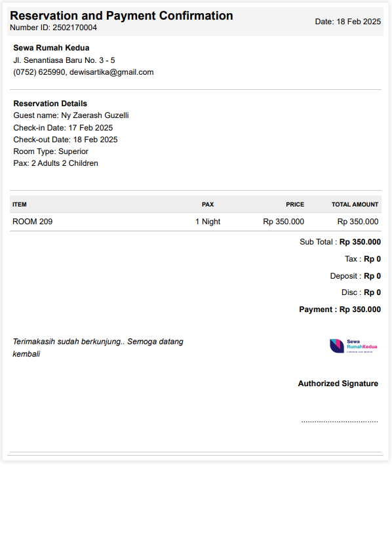Image resolution: width=392 pixels, height=554 pixels.
Task: Click the ITEM column header
Action: coord(20,205)
